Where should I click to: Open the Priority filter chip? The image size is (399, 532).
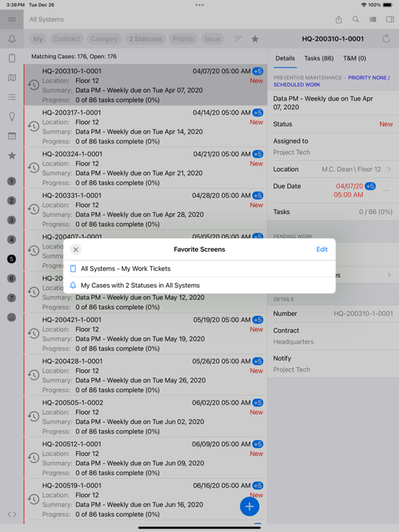click(183, 39)
